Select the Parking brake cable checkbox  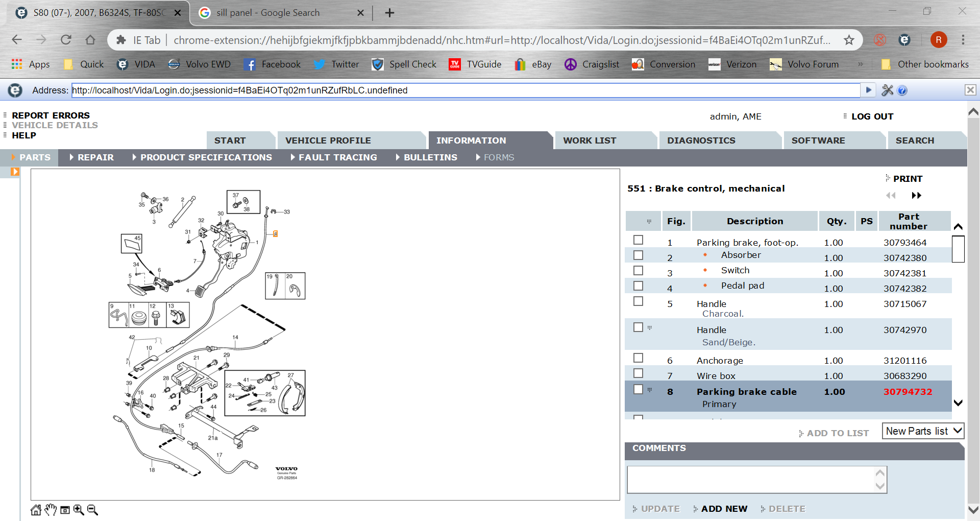click(638, 390)
